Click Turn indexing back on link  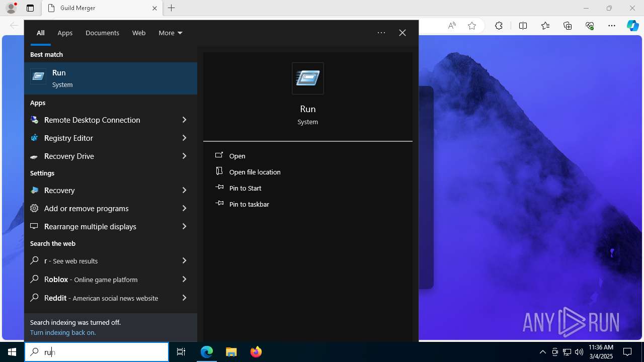pos(63,332)
